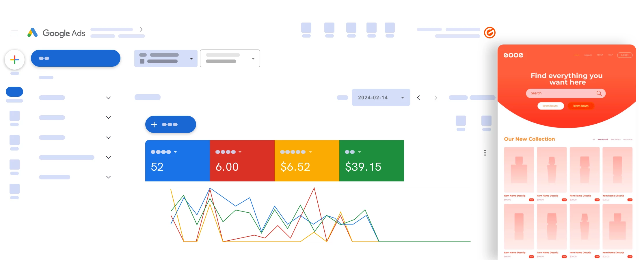644x260 pixels.
Task: Expand the first sidebar chevron section
Action: click(x=108, y=98)
